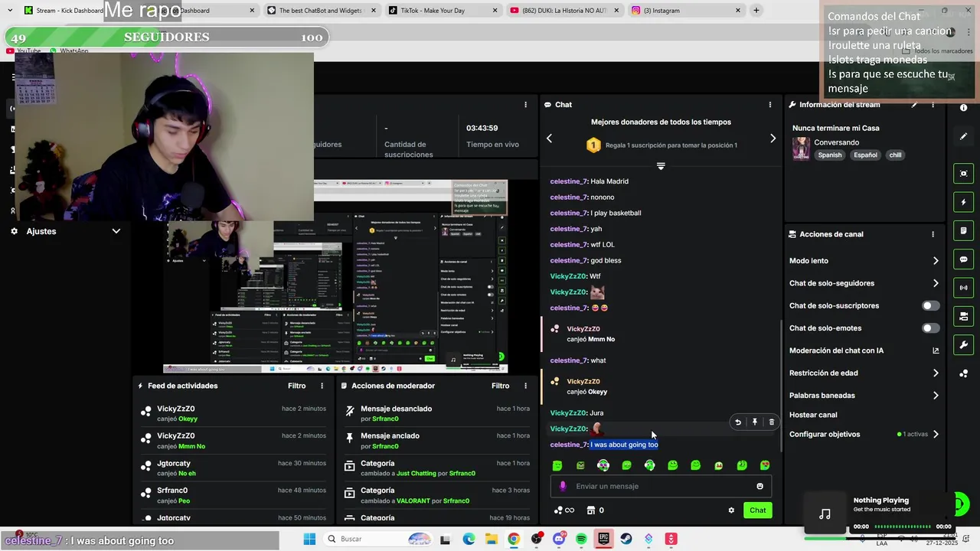This screenshot has width=980, height=551.
Task: Open Steam from the taskbar
Action: pos(626,540)
